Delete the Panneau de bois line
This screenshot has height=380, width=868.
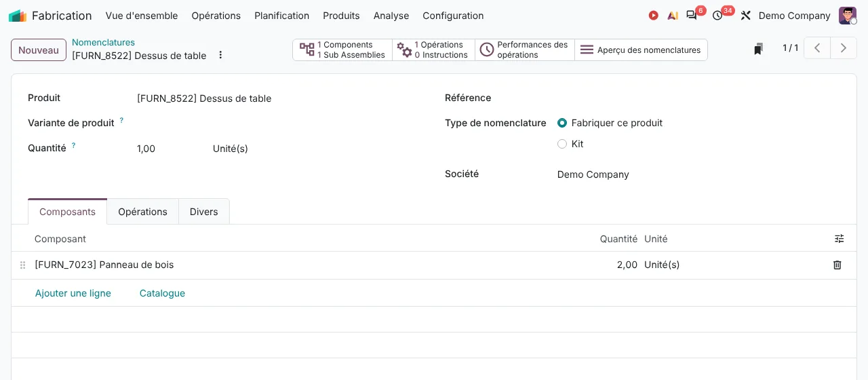[837, 265]
